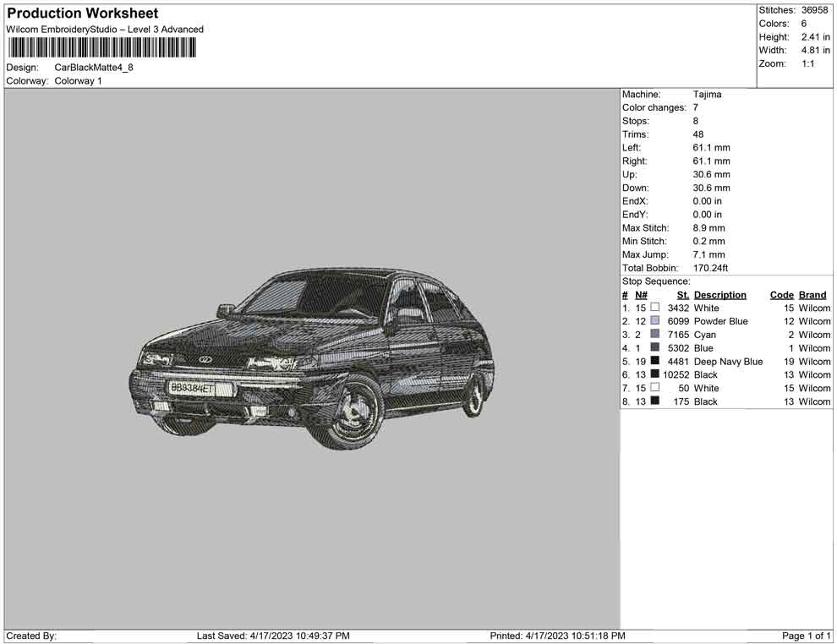Click the Max Stitch value '8.9 mm'

[x=708, y=228]
